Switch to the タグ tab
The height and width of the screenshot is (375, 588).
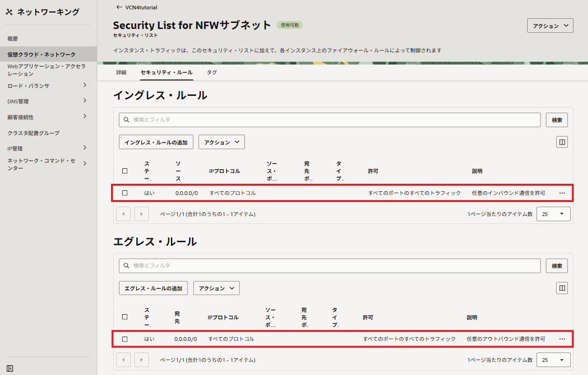[212, 72]
